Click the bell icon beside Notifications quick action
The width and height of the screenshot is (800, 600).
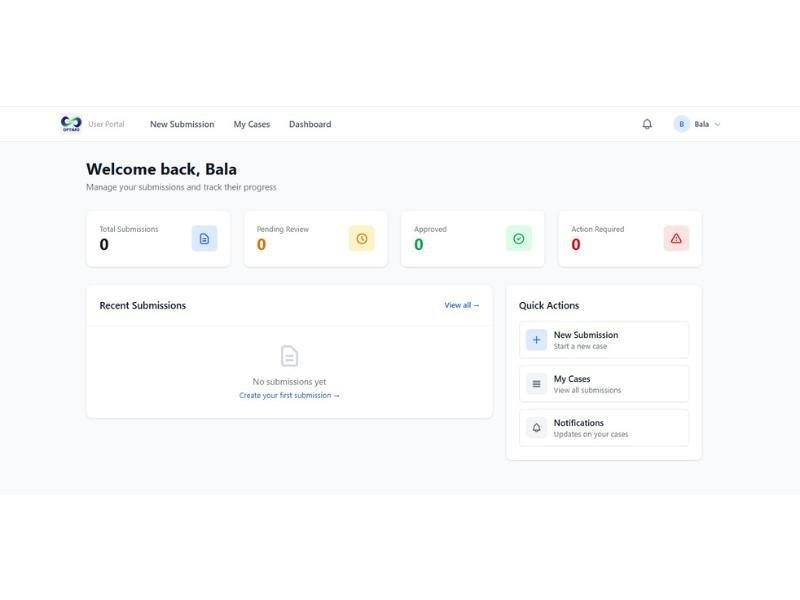[536, 428]
